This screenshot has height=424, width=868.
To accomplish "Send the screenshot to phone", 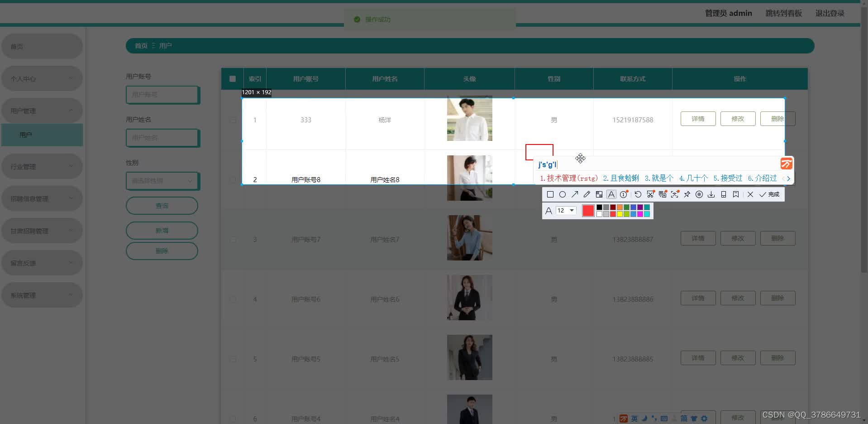I will (x=724, y=194).
